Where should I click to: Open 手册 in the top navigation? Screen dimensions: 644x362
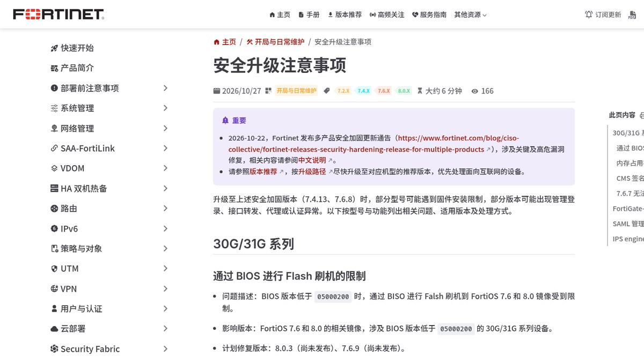(x=309, y=14)
